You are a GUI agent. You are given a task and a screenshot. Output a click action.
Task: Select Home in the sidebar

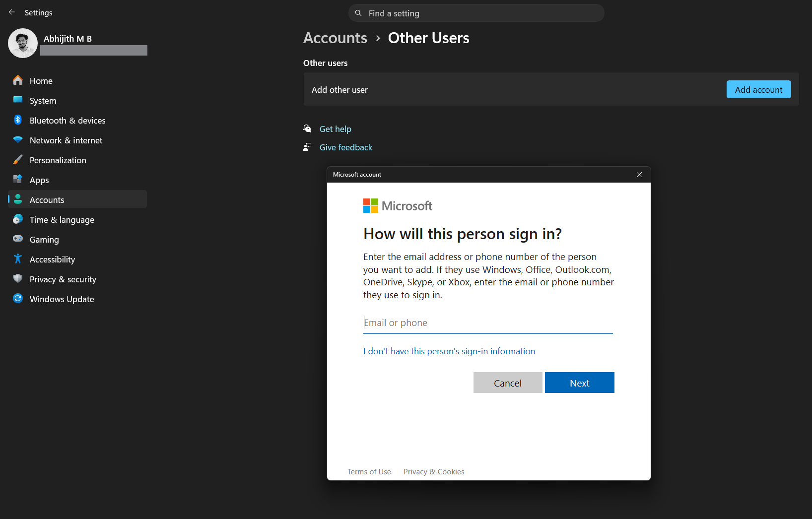tap(41, 80)
